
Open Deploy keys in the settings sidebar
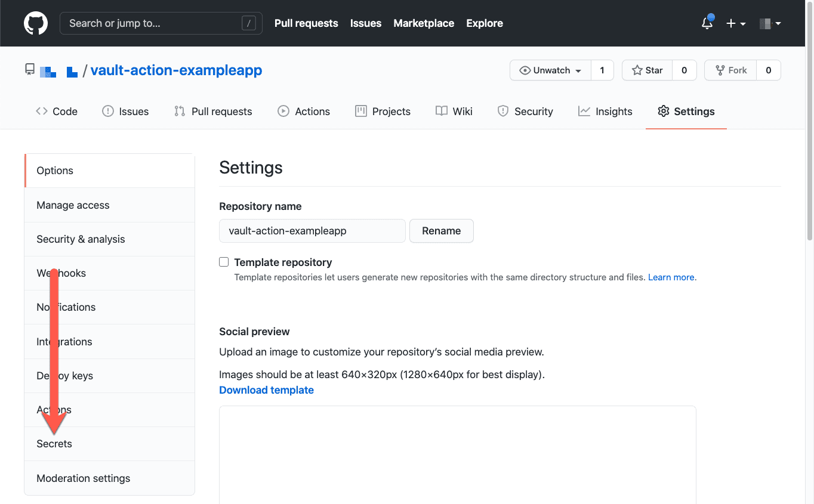point(110,376)
